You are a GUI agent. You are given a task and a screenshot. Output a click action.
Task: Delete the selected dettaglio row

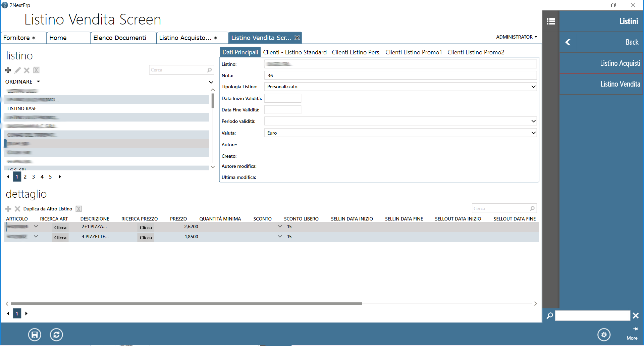tap(17, 209)
